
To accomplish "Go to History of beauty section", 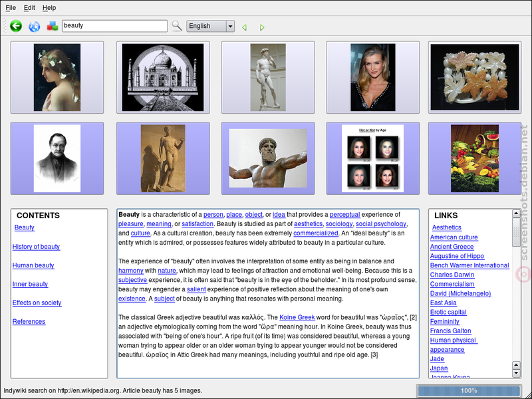I will (37, 247).
